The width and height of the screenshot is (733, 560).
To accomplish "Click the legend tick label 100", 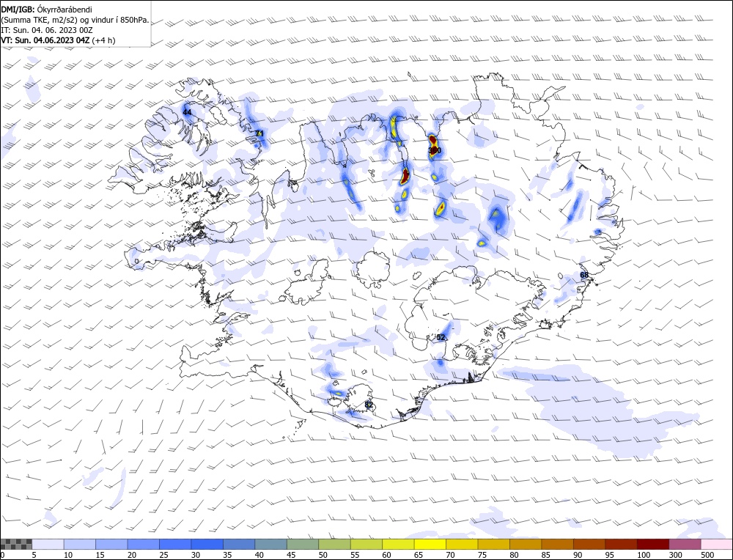I will click(x=644, y=555).
